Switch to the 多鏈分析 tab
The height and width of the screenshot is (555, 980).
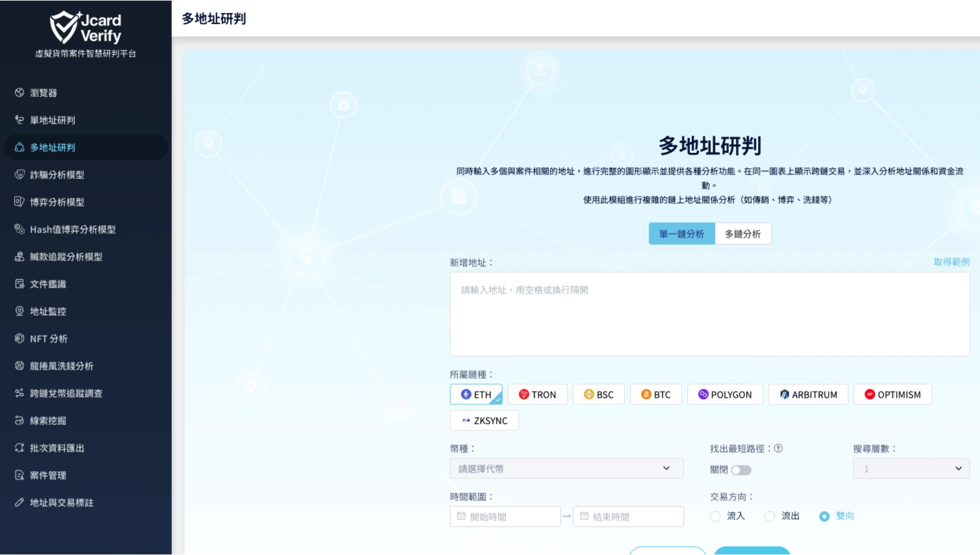coord(743,234)
